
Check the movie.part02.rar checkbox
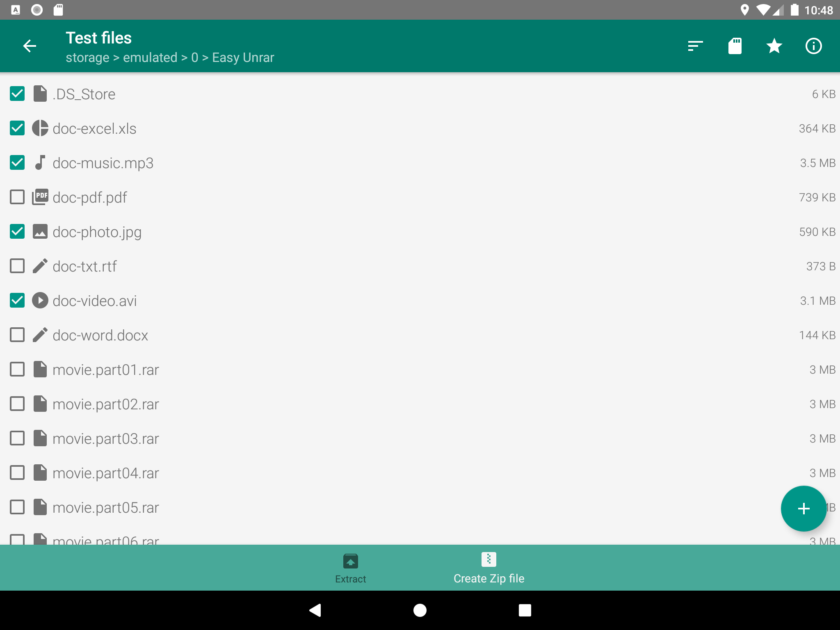17,404
